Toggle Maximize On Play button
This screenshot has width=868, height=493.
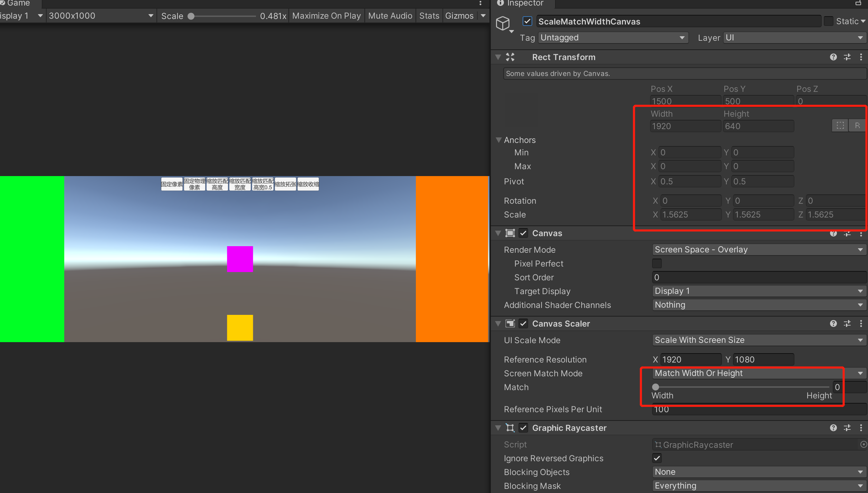pos(326,16)
